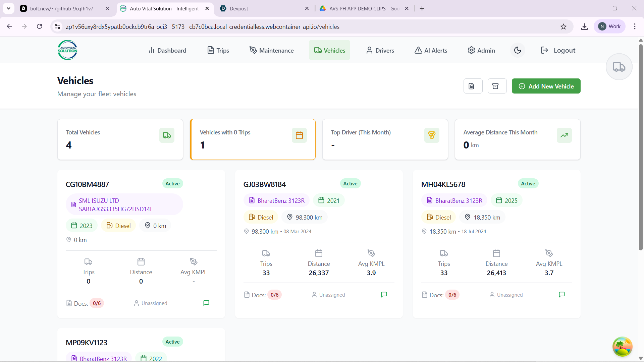Click browser downloads icon
This screenshot has width=644, height=362.
pos(584,26)
